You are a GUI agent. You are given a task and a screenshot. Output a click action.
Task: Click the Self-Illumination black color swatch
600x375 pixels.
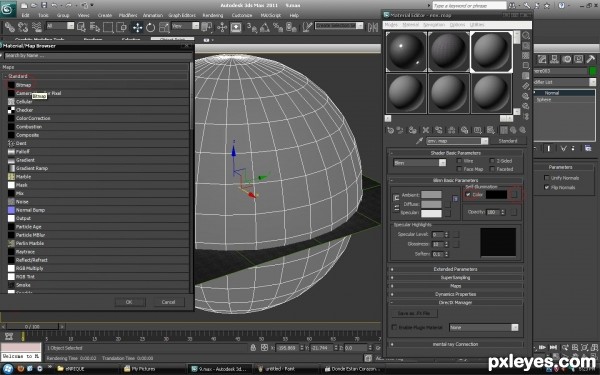point(496,195)
